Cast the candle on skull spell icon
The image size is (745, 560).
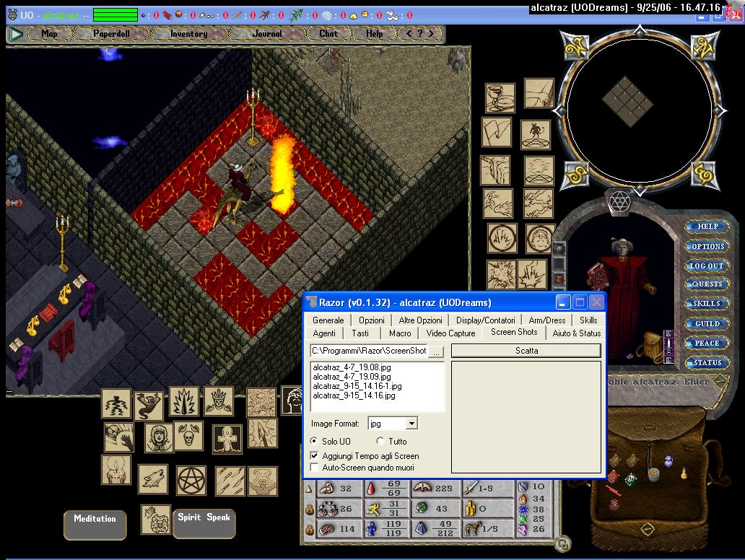(x=116, y=470)
